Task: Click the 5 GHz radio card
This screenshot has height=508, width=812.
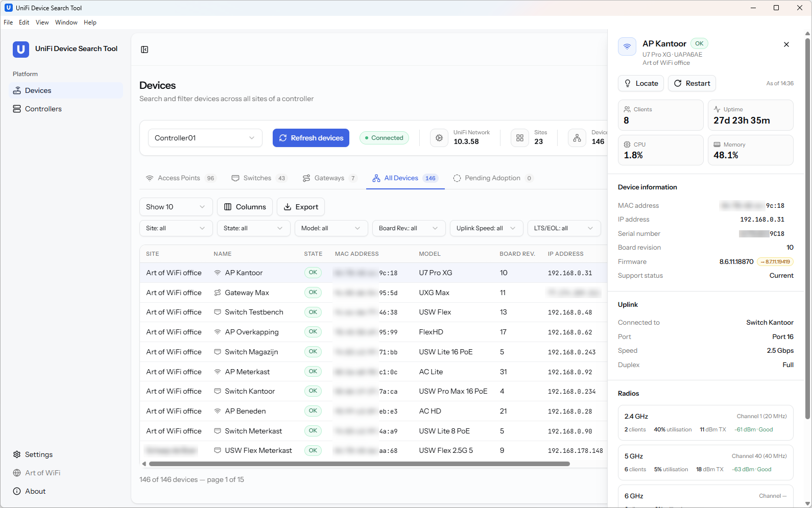Action: [706, 463]
